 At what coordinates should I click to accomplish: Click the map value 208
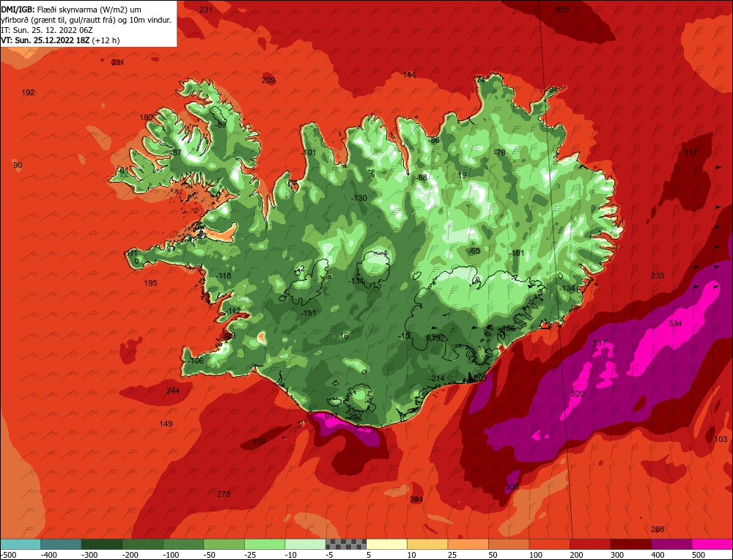(658, 529)
